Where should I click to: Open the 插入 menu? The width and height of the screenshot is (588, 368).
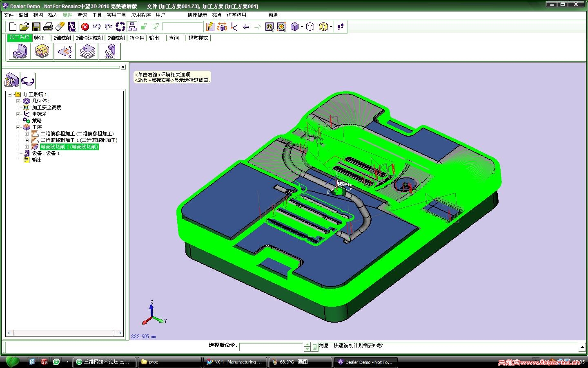[x=53, y=15]
